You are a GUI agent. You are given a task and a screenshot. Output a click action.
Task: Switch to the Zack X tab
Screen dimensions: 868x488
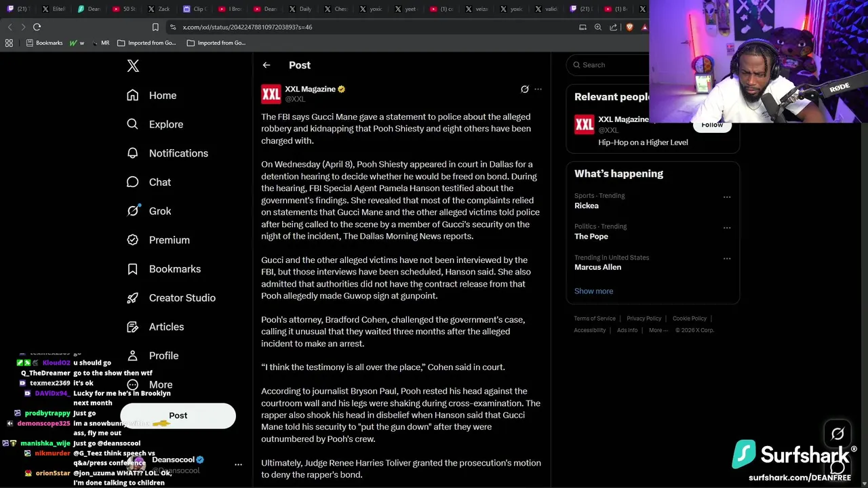point(159,9)
